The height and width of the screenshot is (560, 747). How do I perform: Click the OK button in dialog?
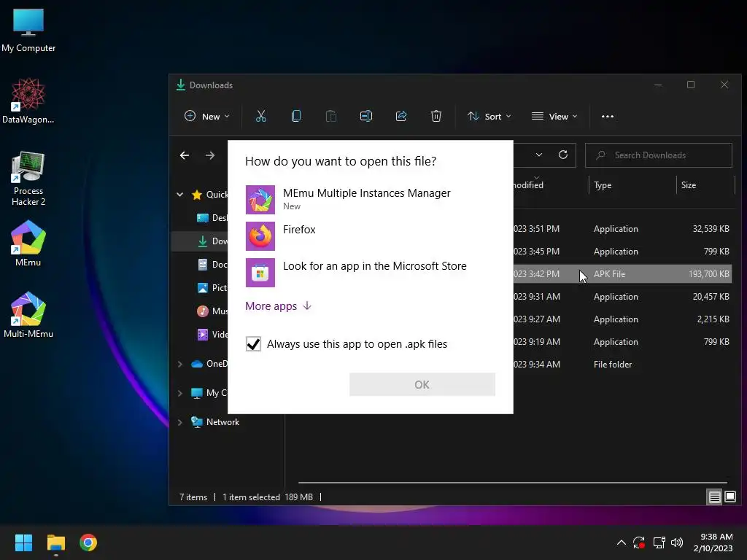(422, 384)
